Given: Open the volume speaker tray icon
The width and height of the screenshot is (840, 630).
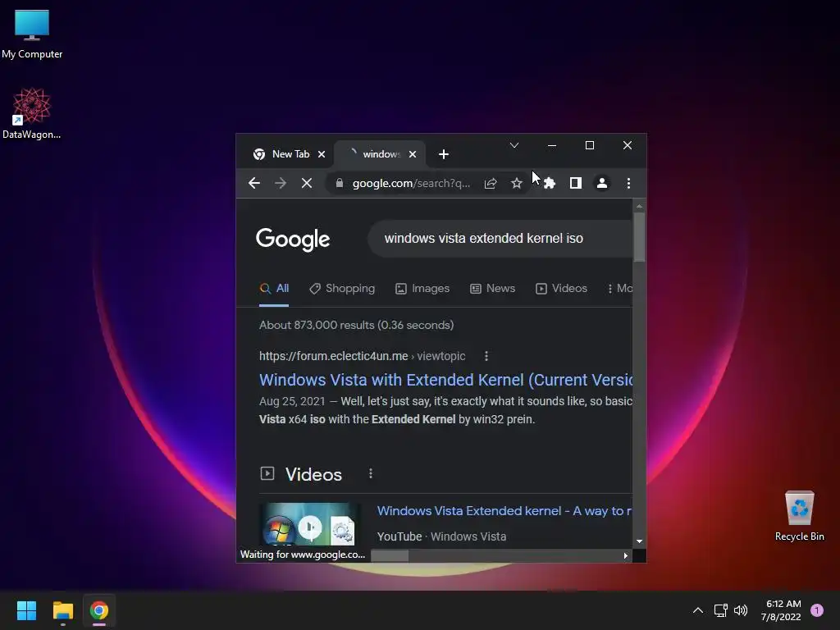Looking at the screenshot, I should pos(741,610).
